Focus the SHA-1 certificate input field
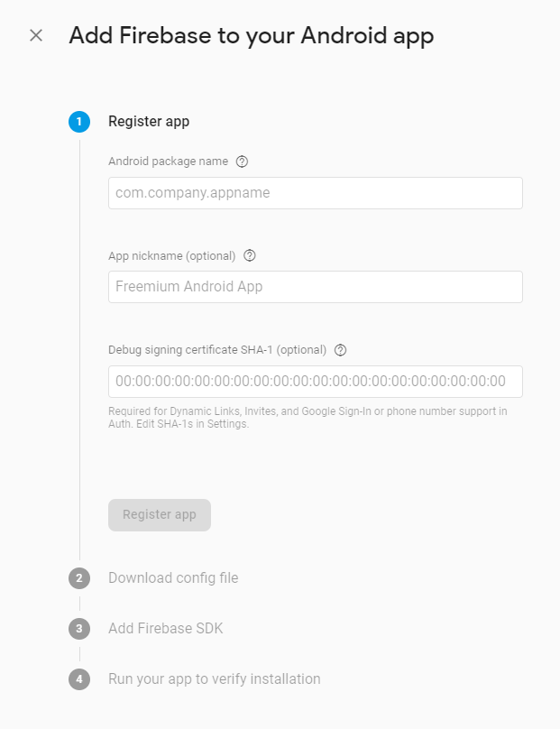 tap(316, 382)
